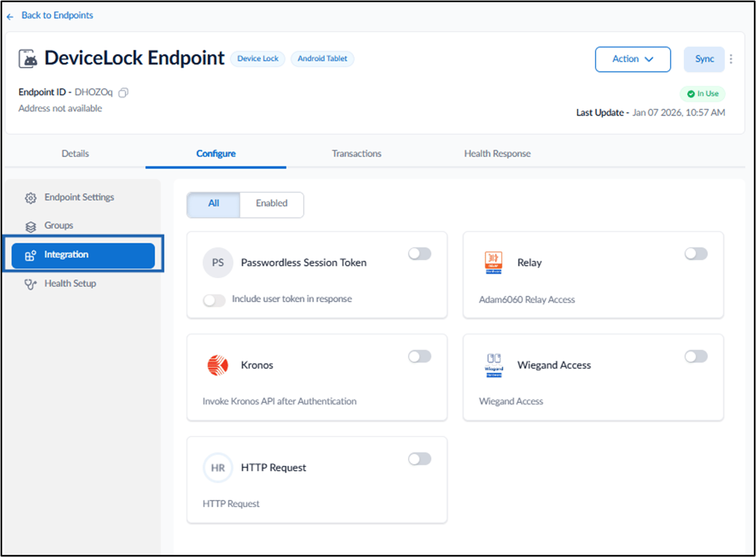Open the Action dropdown
The image size is (756, 557).
[x=633, y=59]
